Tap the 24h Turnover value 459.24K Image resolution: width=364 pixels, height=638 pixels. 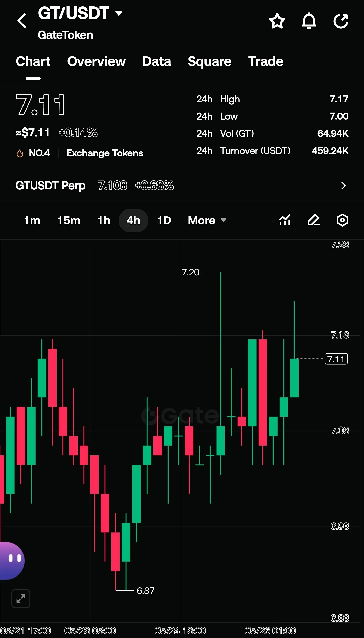330,151
